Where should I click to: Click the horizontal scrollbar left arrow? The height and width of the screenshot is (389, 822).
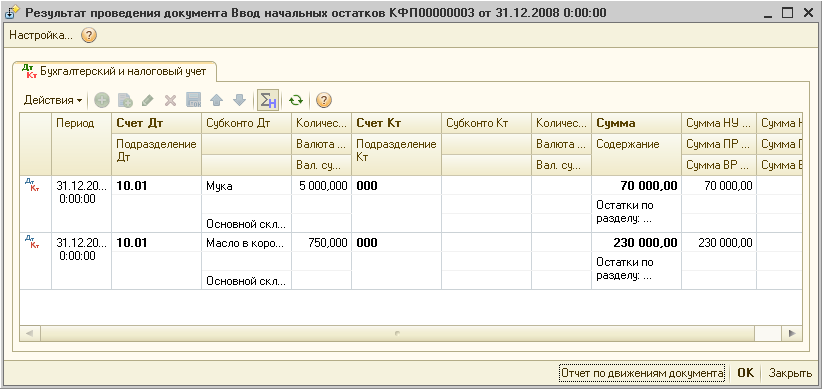[29, 333]
